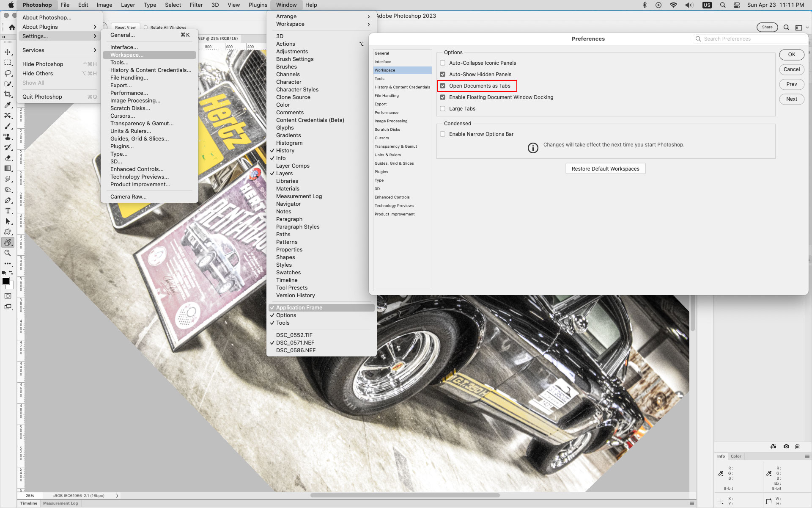
Task: Click the foreground color swatch
Action: click(5, 280)
